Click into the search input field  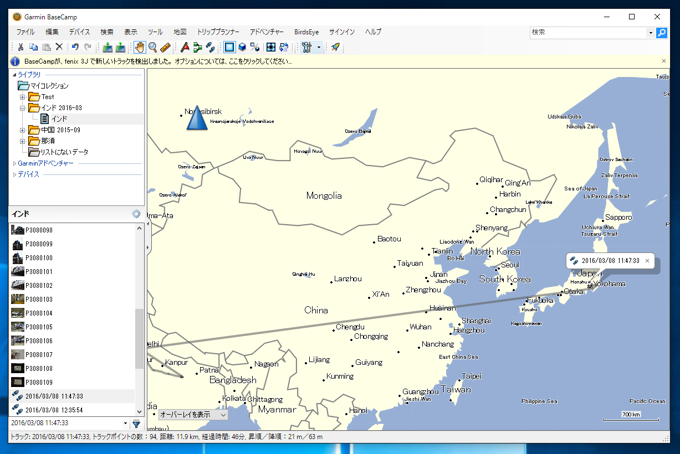[588, 33]
